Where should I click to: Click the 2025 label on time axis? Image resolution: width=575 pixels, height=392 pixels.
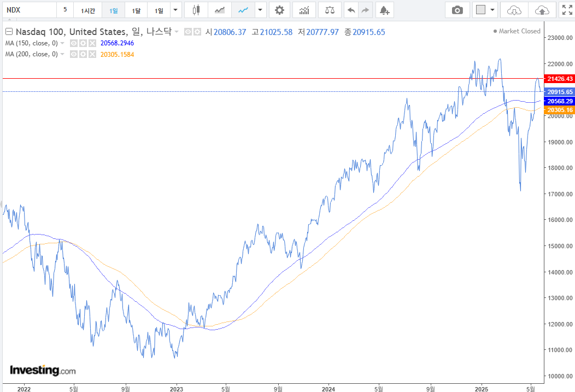[x=481, y=389]
